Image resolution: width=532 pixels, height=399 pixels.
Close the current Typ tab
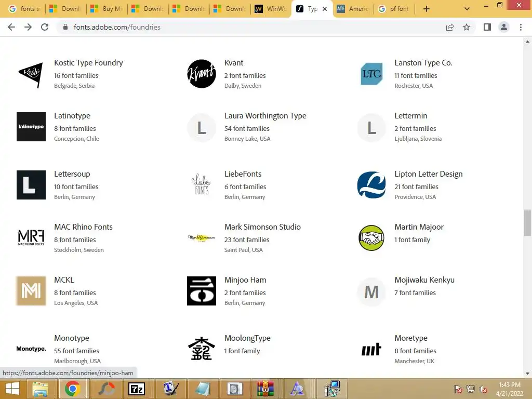pyautogui.click(x=325, y=9)
